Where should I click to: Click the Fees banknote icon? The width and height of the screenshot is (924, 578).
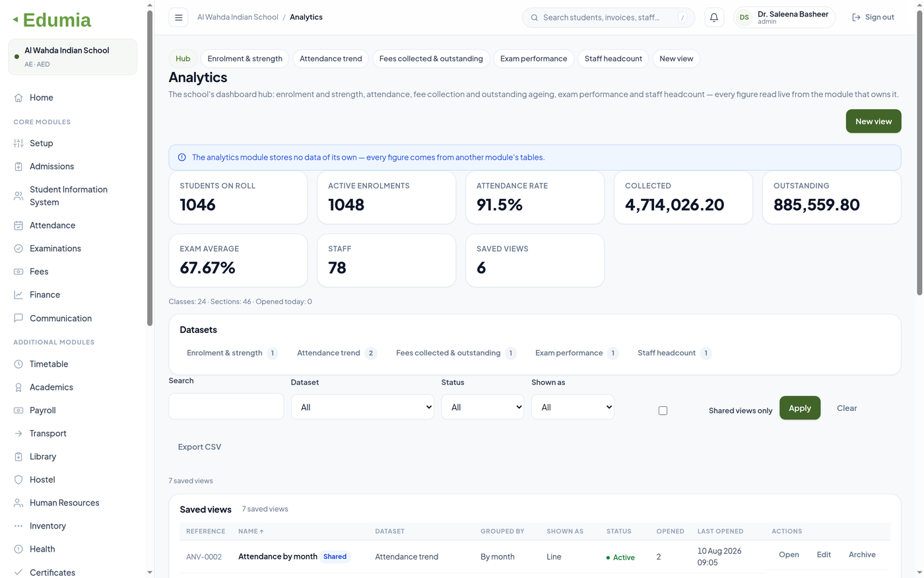coord(18,271)
